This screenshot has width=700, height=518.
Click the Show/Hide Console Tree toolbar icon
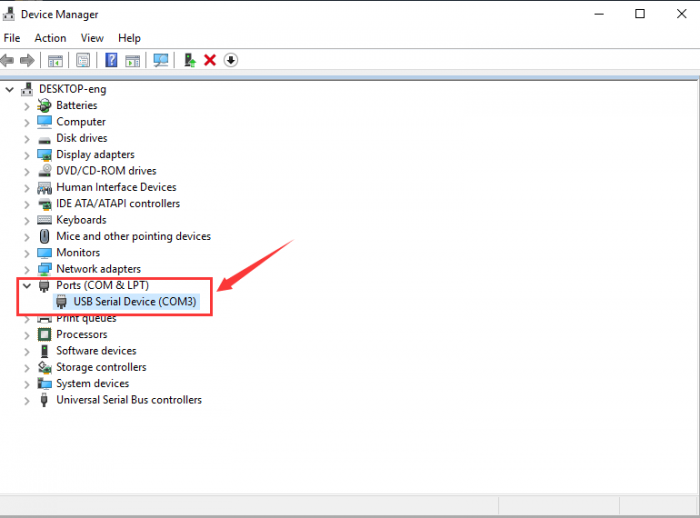55,60
